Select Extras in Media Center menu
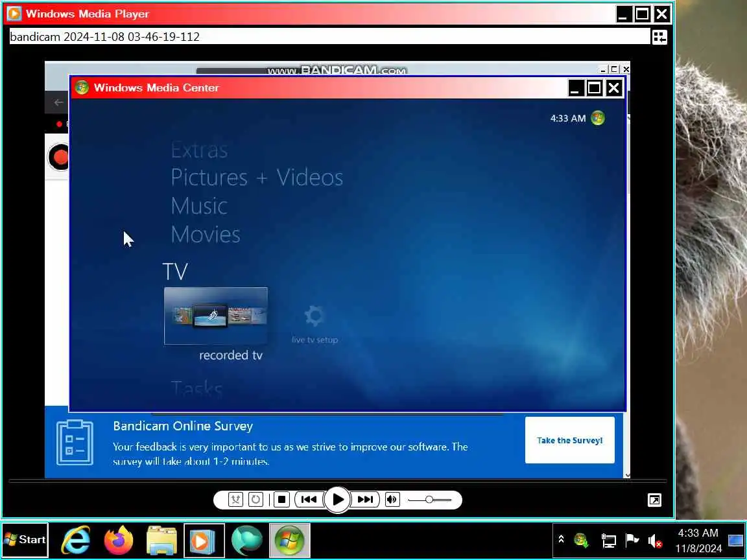 coord(199,150)
